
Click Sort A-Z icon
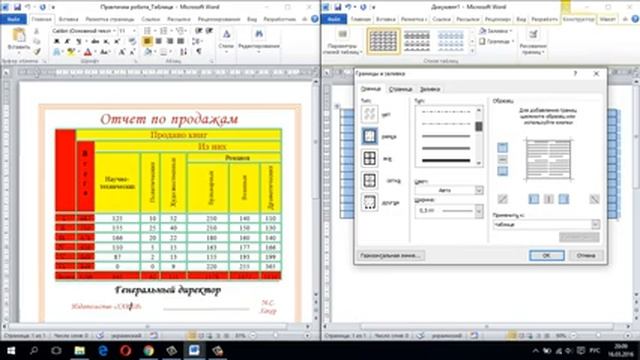(184, 52)
